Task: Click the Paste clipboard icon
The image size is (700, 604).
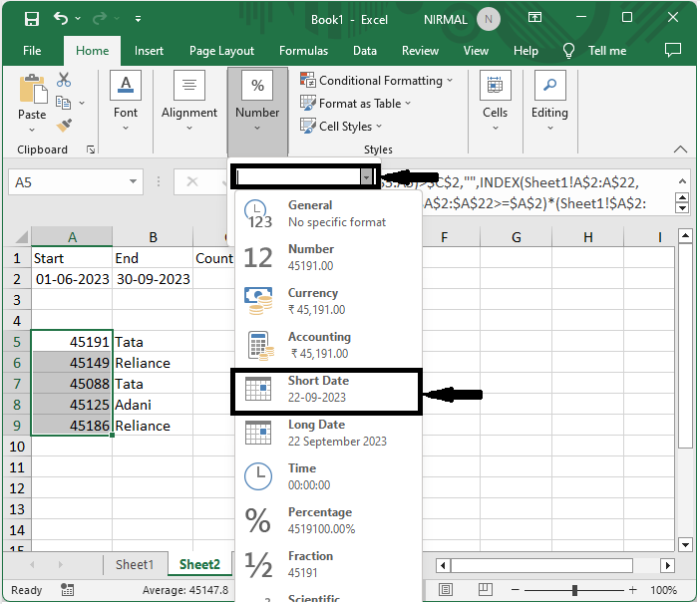Action: (x=32, y=92)
